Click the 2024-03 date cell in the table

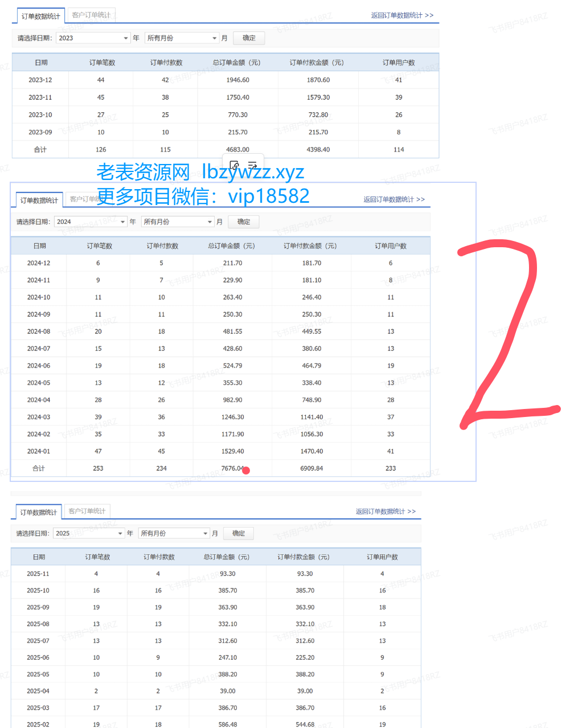click(x=39, y=417)
